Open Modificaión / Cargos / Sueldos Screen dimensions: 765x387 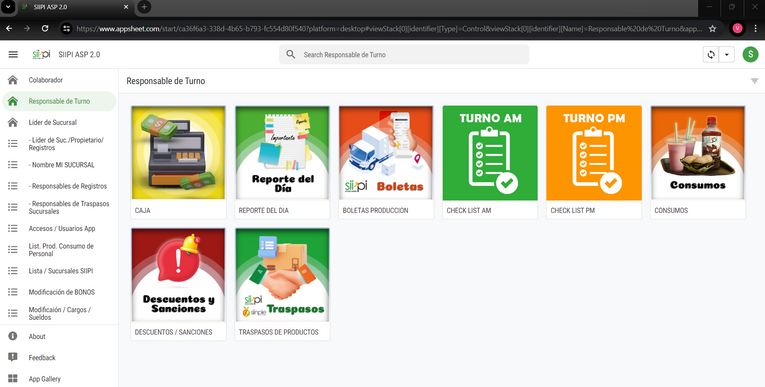59,313
